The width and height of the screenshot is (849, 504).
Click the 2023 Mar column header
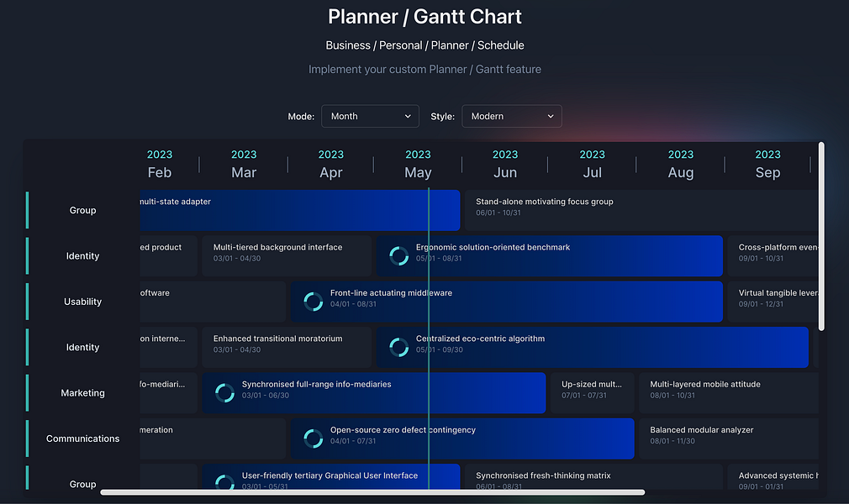pyautogui.click(x=244, y=164)
